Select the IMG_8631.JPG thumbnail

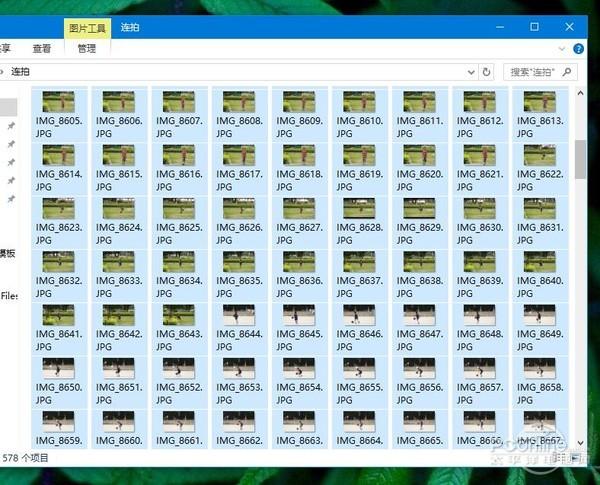click(540, 208)
